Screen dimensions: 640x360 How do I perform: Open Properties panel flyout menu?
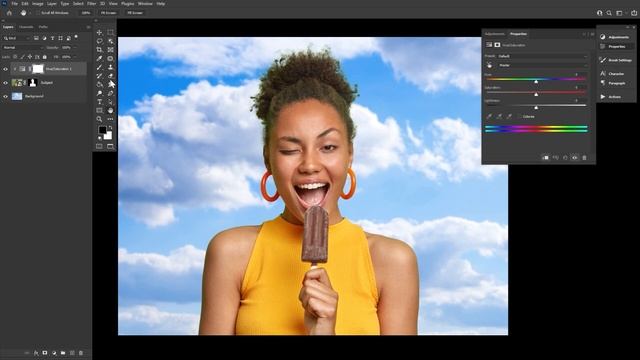(592, 34)
